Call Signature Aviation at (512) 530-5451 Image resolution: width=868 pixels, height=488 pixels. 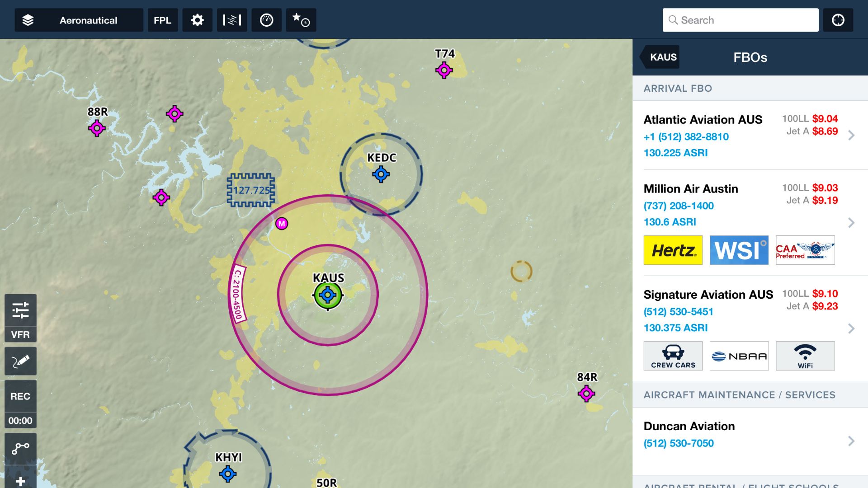click(x=678, y=311)
